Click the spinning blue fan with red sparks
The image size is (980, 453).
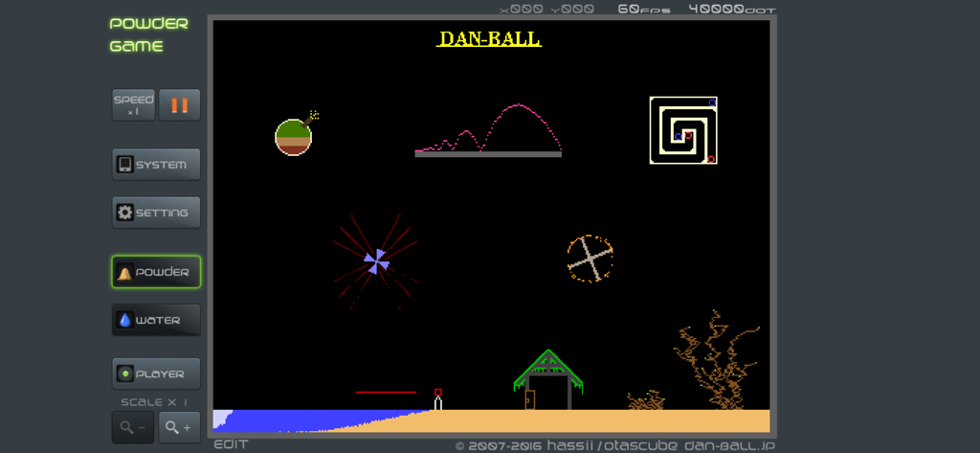[x=376, y=261]
